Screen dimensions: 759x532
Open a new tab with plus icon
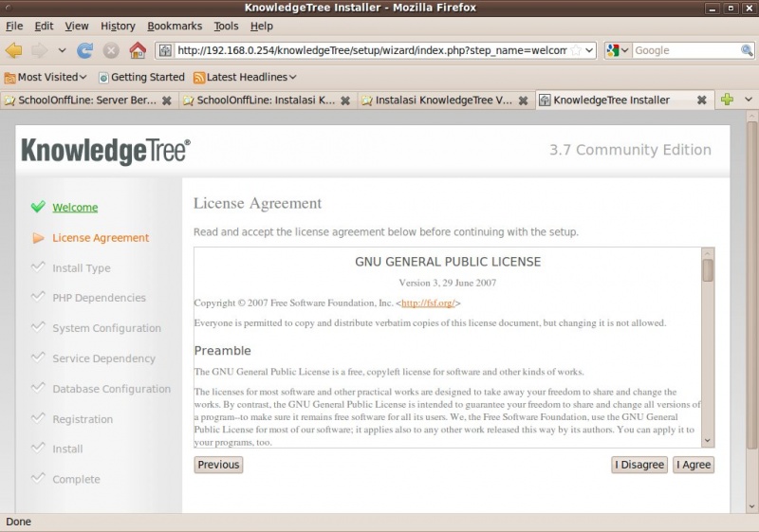coord(727,100)
